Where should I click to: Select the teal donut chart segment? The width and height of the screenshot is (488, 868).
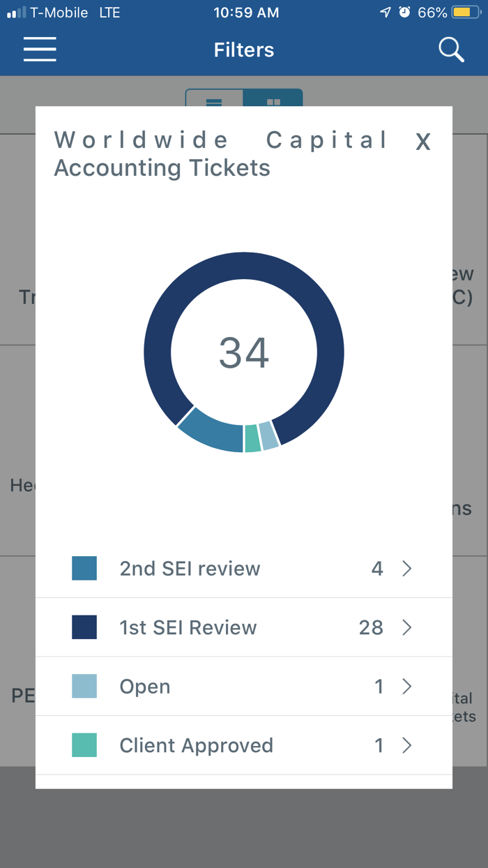tap(252, 438)
